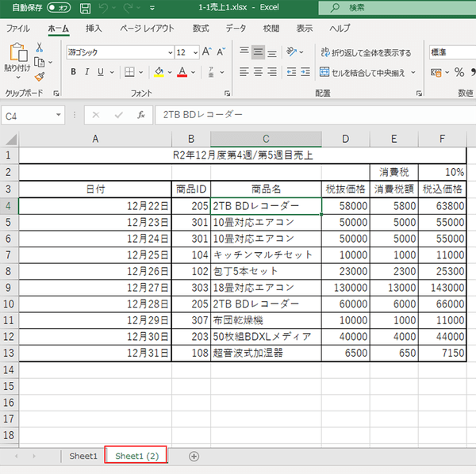Click the Select All corner triangle
Screen dimensions: 476x474
click(10, 140)
